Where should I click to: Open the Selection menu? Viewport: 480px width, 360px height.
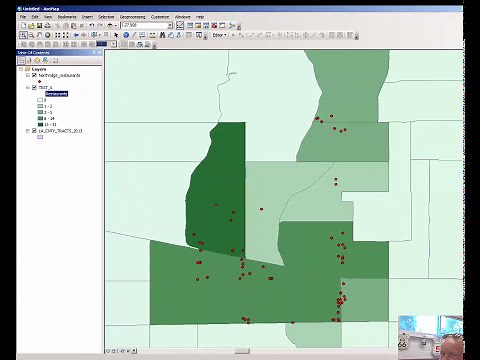106,17
